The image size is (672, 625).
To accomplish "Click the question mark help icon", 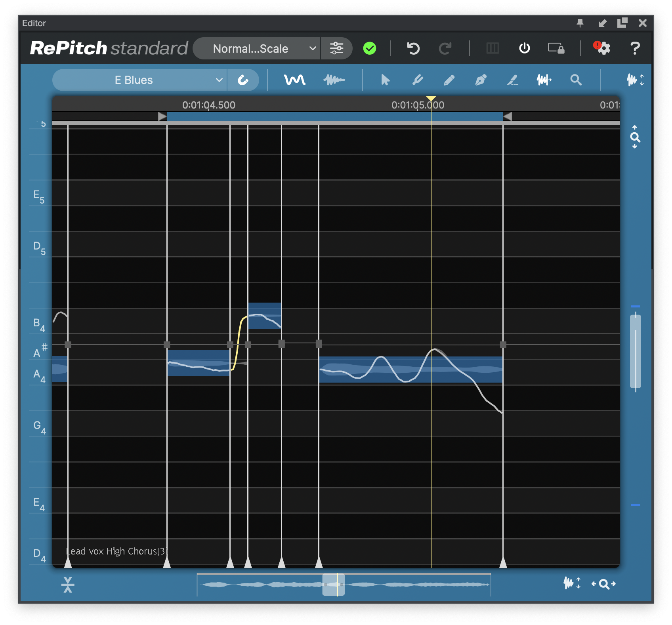I will click(635, 48).
